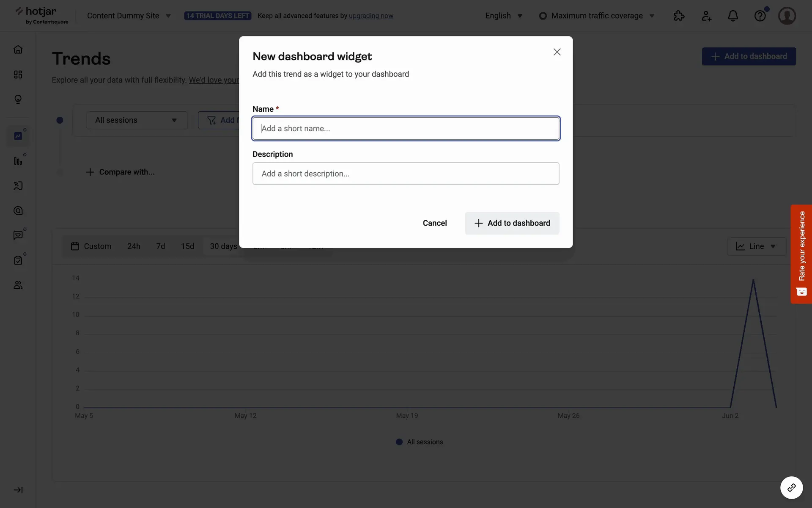812x508 pixels.
Task: Click the copy link floating button
Action: point(791,488)
